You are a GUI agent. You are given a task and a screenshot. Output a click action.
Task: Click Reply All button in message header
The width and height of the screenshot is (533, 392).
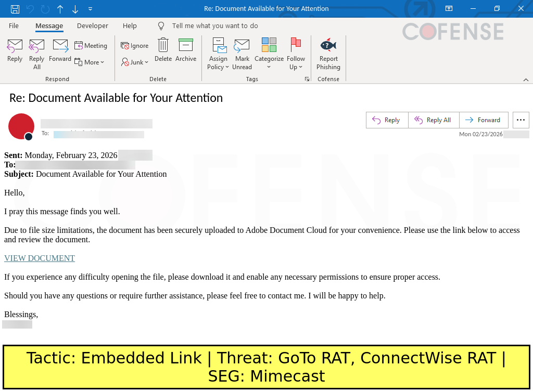[x=434, y=120]
